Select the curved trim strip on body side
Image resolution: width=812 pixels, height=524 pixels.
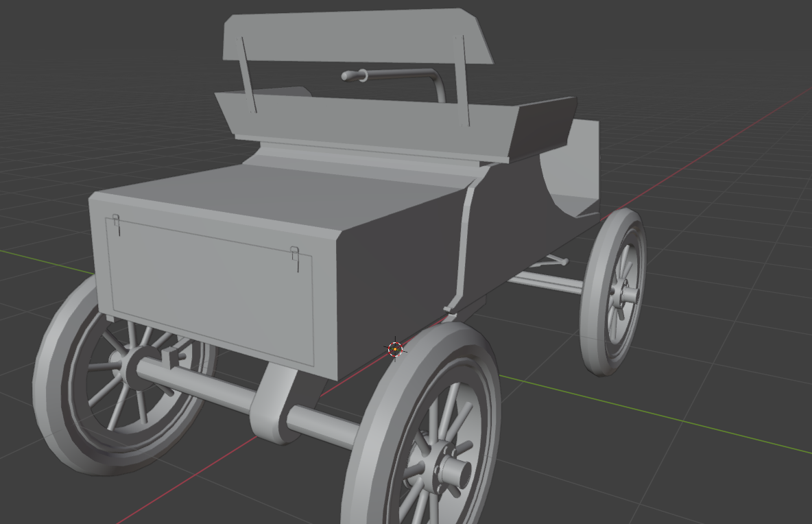(462, 248)
